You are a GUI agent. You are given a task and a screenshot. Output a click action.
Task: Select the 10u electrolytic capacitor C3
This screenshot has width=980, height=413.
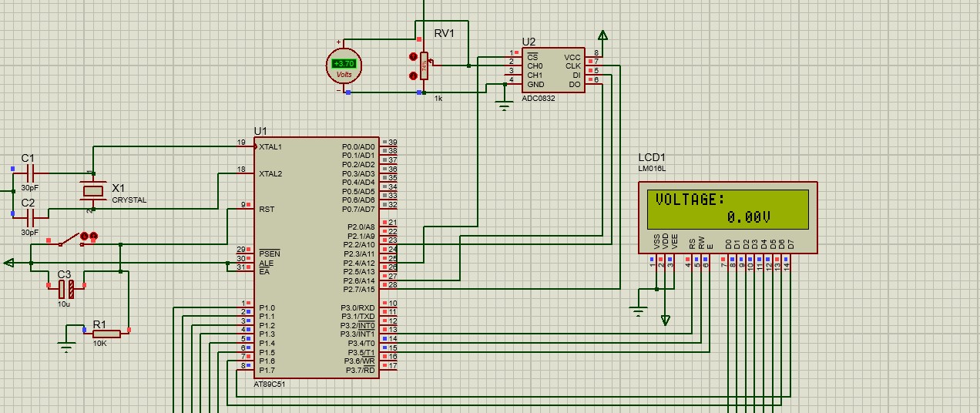pos(66,289)
